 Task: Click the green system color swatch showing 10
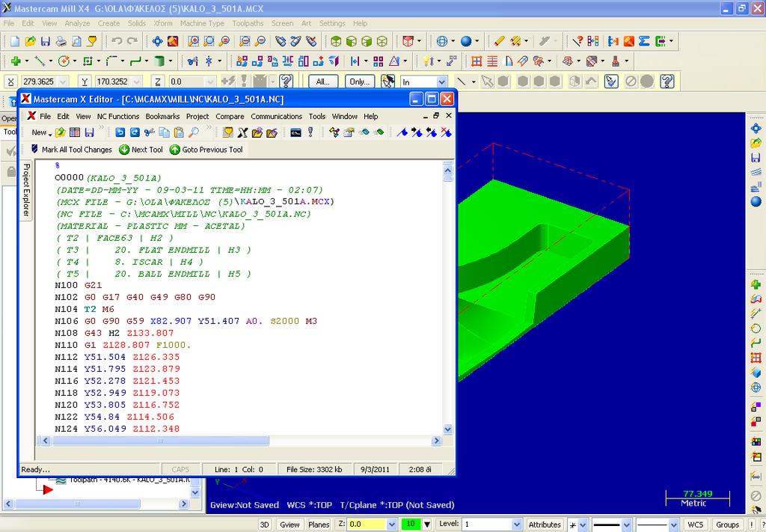pos(411,524)
